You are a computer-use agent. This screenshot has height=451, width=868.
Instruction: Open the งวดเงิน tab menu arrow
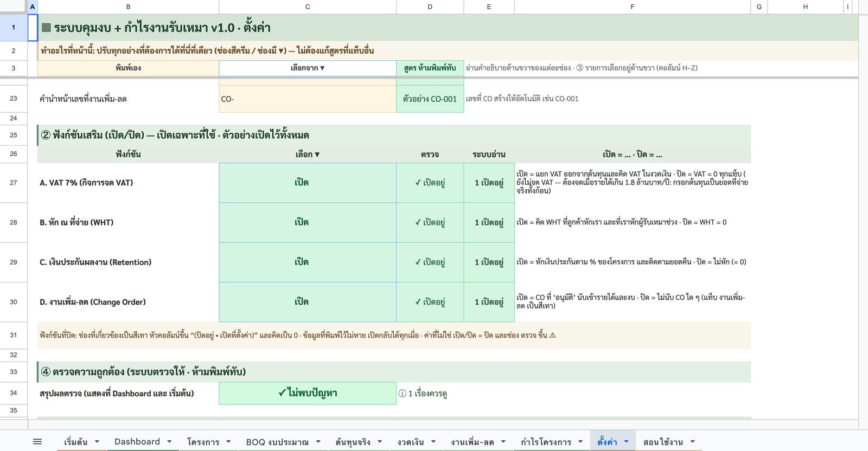point(433,442)
